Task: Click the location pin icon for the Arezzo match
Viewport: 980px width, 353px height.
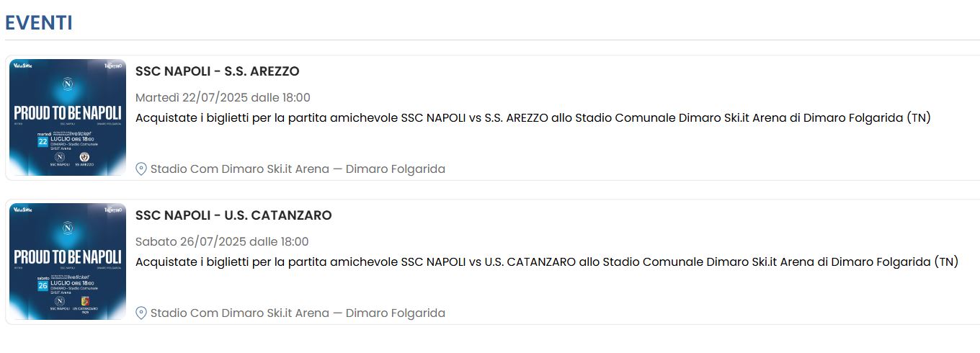Action: [x=141, y=169]
